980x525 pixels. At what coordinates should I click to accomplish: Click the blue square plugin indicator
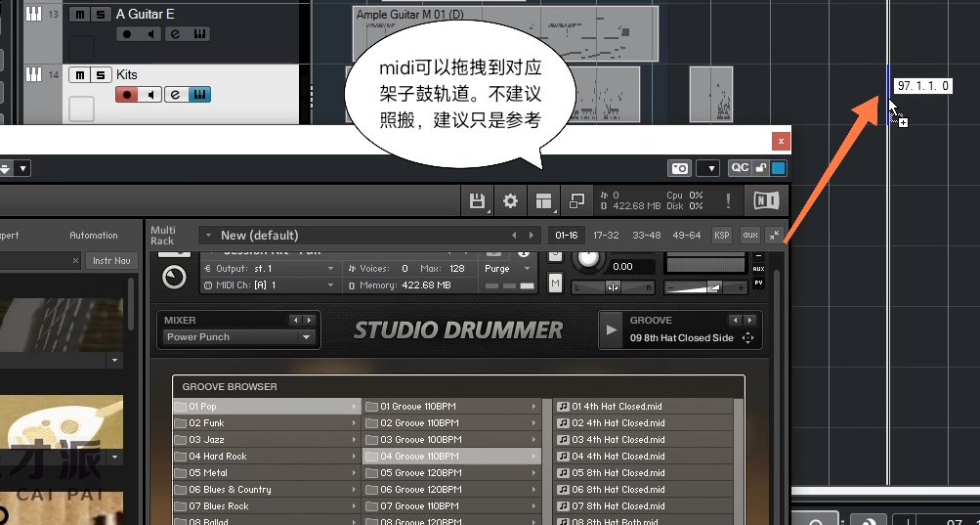coord(778,168)
